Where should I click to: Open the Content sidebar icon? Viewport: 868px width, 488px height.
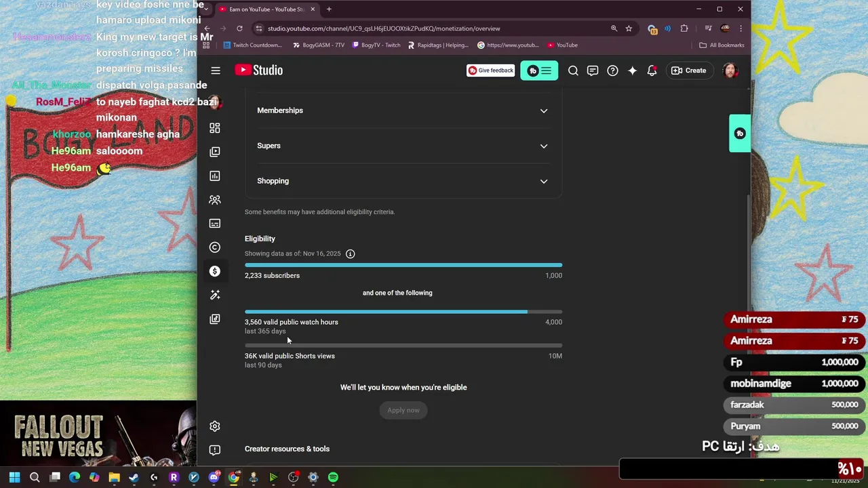(215, 152)
